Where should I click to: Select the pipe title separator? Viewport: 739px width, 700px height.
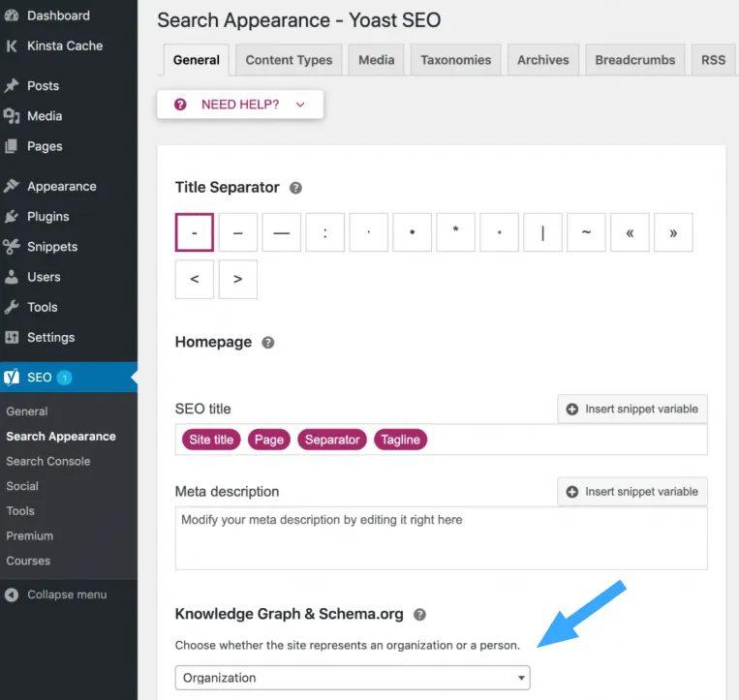(x=542, y=233)
